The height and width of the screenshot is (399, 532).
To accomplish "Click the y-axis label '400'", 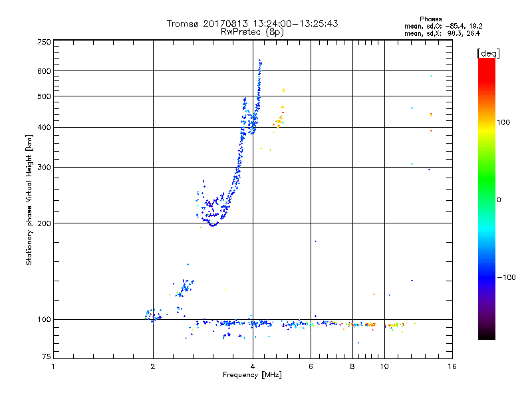I will [44, 128].
